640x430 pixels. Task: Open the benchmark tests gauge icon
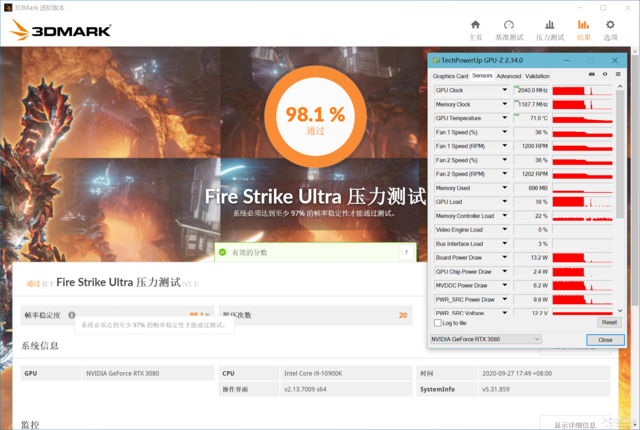(x=509, y=25)
